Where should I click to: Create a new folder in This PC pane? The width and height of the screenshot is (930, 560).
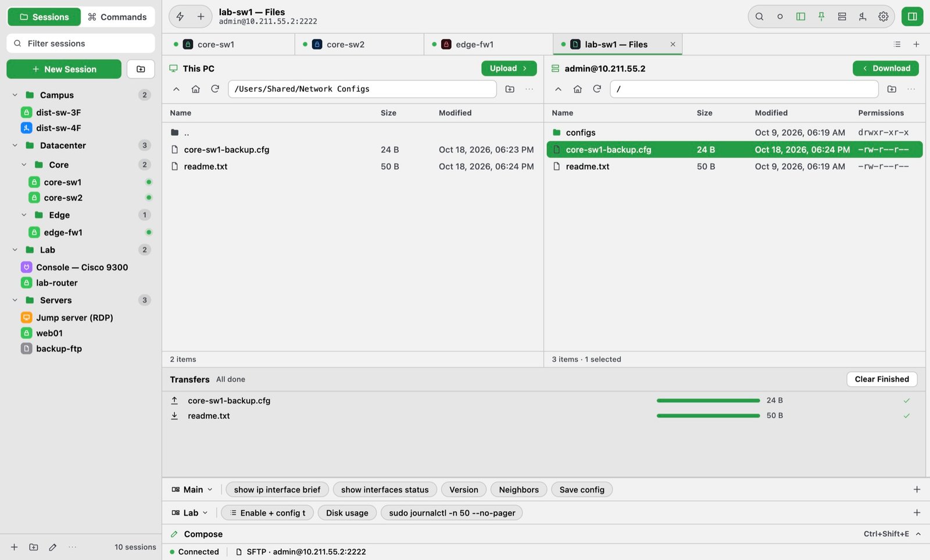510,89
